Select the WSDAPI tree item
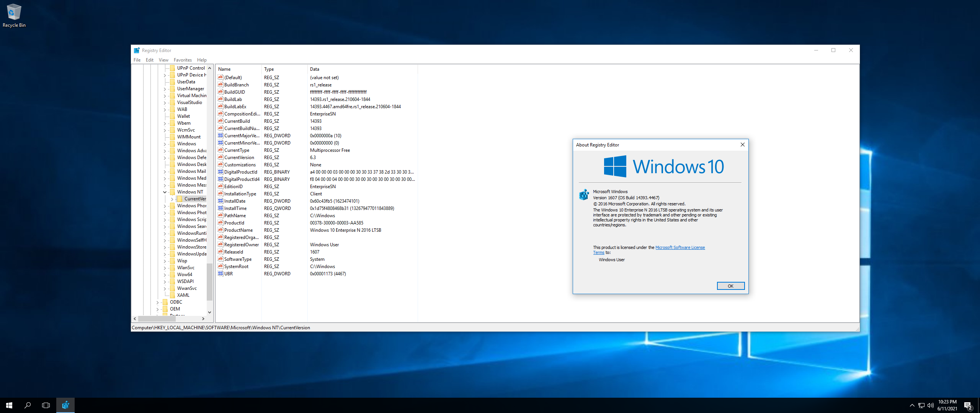This screenshot has width=980, height=413. click(x=185, y=281)
